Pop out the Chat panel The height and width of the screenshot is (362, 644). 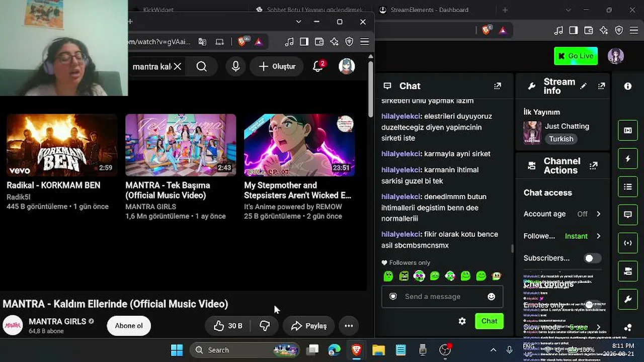tap(498, 86)
